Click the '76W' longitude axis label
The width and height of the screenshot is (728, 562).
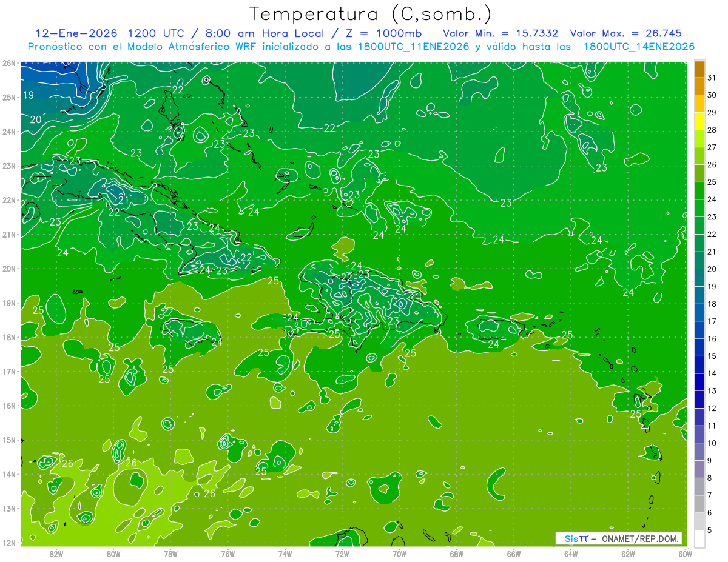tap(227, 554)
